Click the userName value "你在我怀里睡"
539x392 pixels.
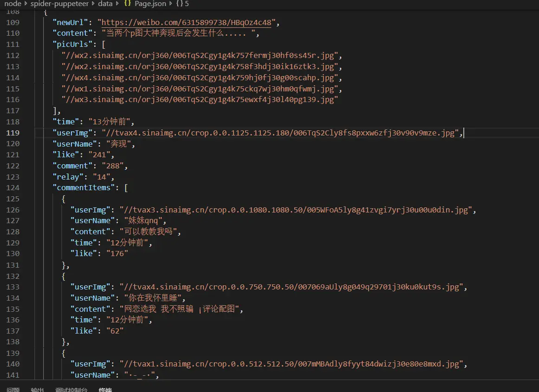click(153, 298)
